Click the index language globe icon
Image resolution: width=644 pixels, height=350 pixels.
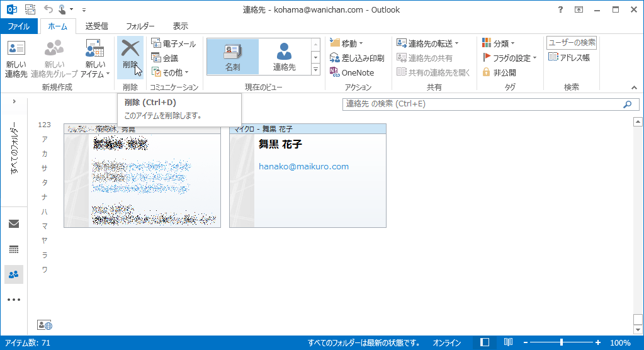tap(44, 325)
